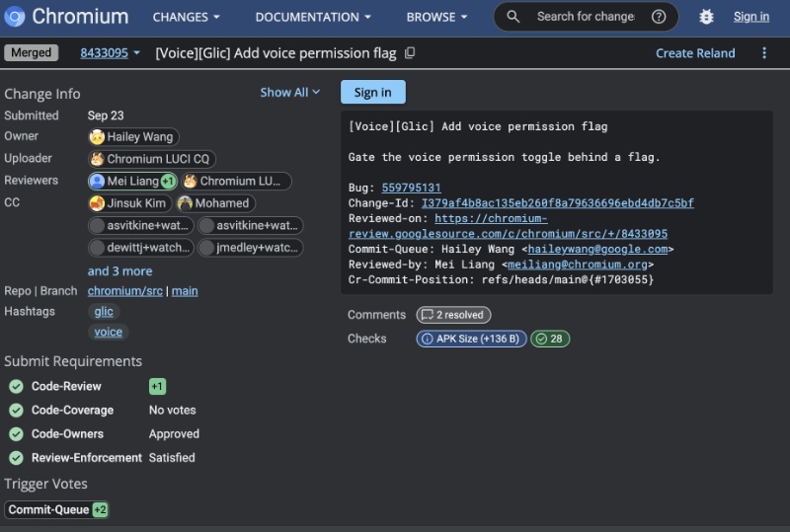Click the voice hashtag chip
The image size is (790, 532).
click(x=109, y=332)
